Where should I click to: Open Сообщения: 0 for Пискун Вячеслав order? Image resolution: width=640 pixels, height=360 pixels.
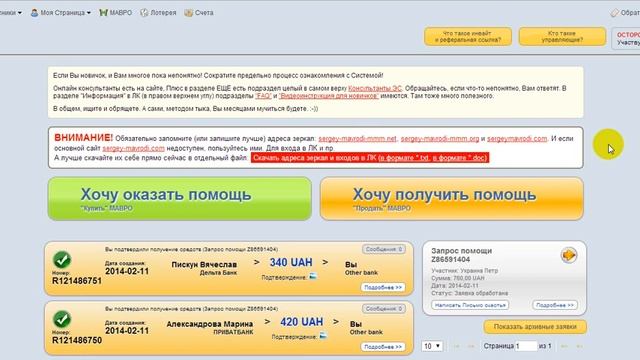[x=384, y=249]
